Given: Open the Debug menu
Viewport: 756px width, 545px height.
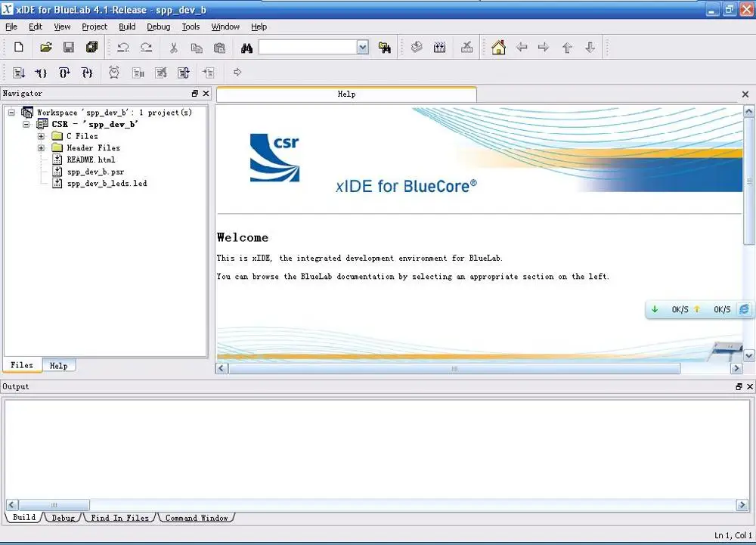Looking at the screenshot, I should 159,26.
